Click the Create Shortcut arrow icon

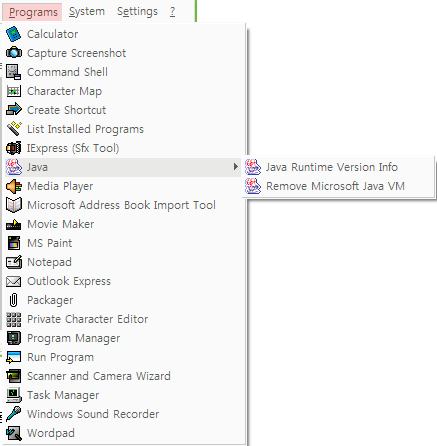14,110
